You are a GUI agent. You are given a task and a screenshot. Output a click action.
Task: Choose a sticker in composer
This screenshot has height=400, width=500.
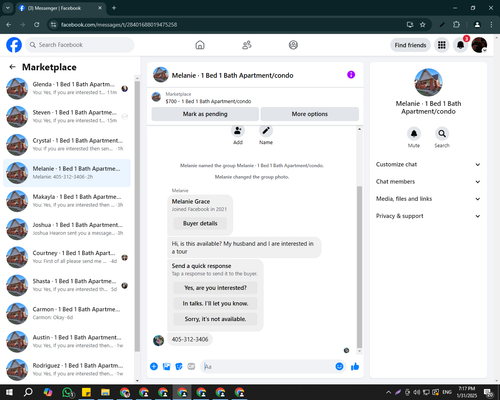click(179, 367)
